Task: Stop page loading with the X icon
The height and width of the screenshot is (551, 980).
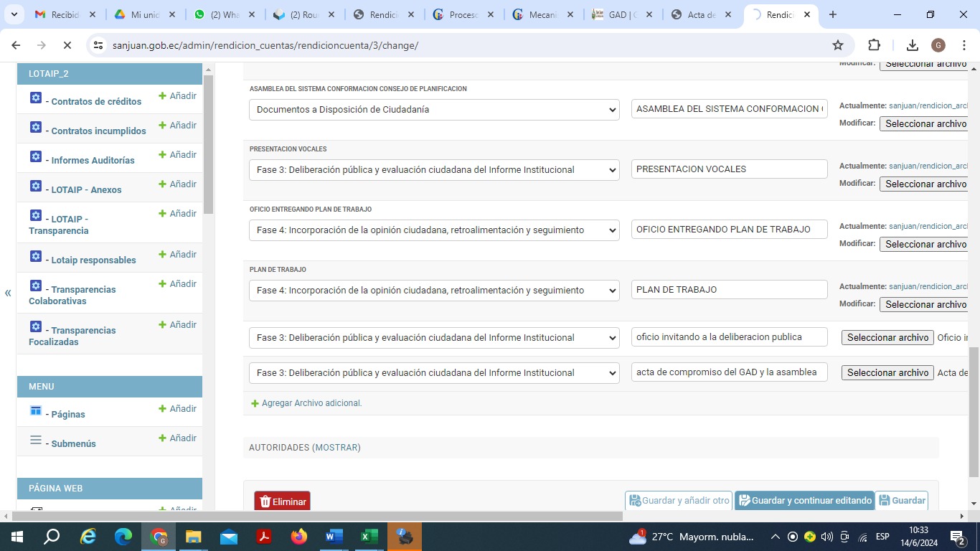Action: 67,45
